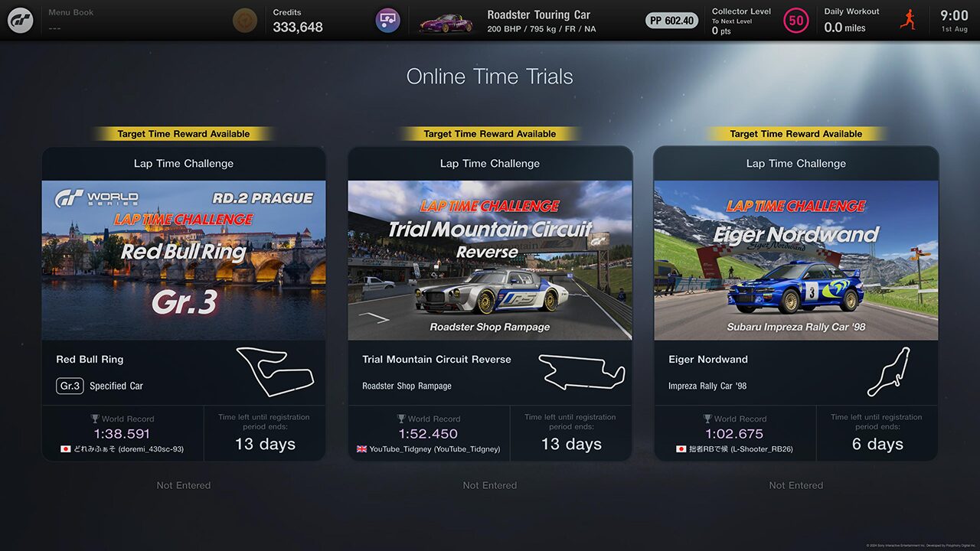Screen dimensions: 980x551
Task: Click the PP 602.40 rating badge
Action: tap(672, 21)
